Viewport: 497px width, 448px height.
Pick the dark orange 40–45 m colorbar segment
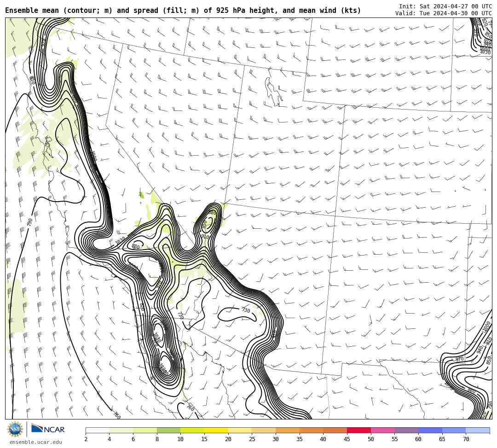click(335, 430)
